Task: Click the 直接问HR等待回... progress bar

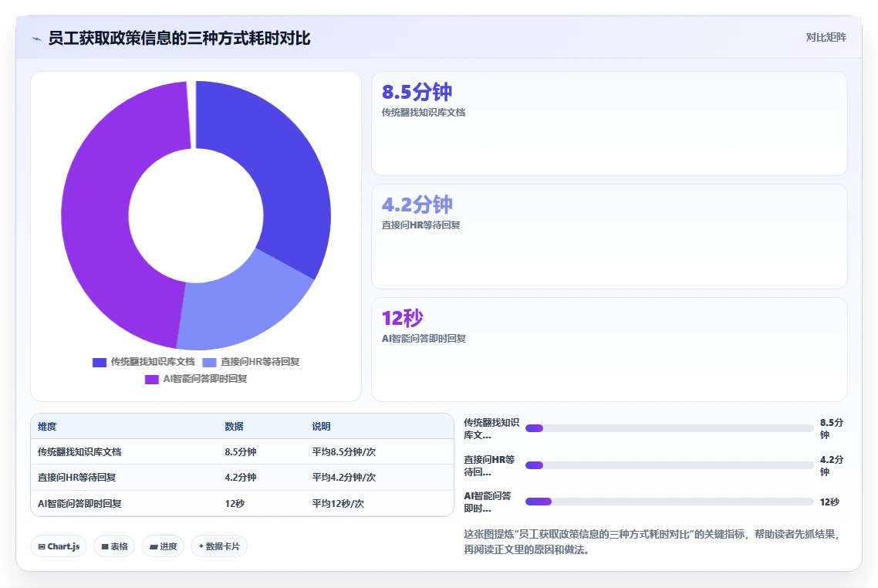Action: tap(669, 465)
